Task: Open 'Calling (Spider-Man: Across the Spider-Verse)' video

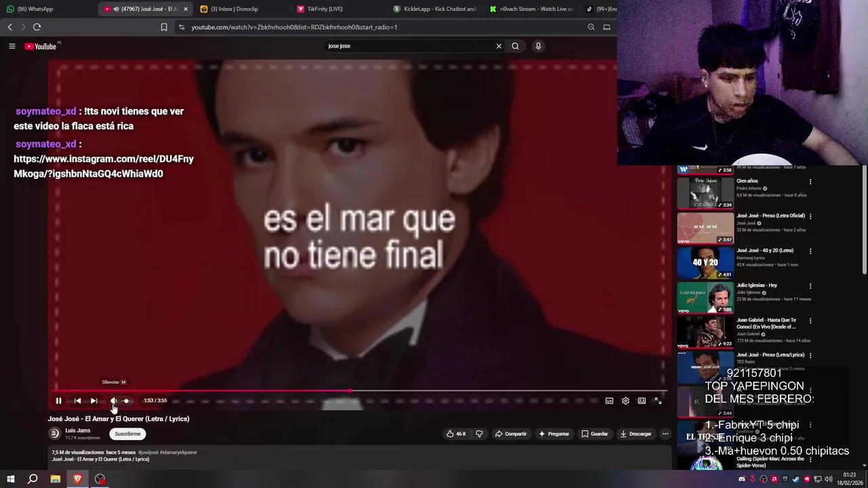Action: [770, 462]
